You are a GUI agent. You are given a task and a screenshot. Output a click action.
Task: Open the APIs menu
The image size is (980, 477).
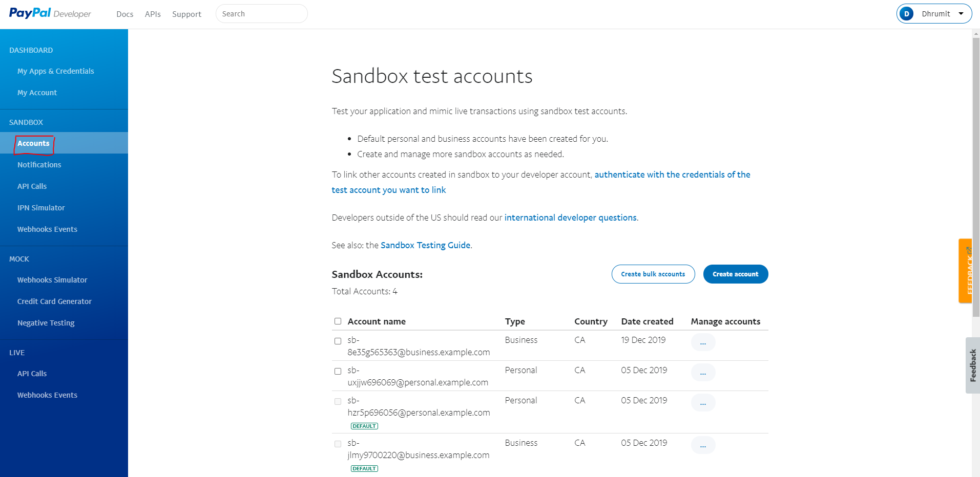tap(153, 14)
